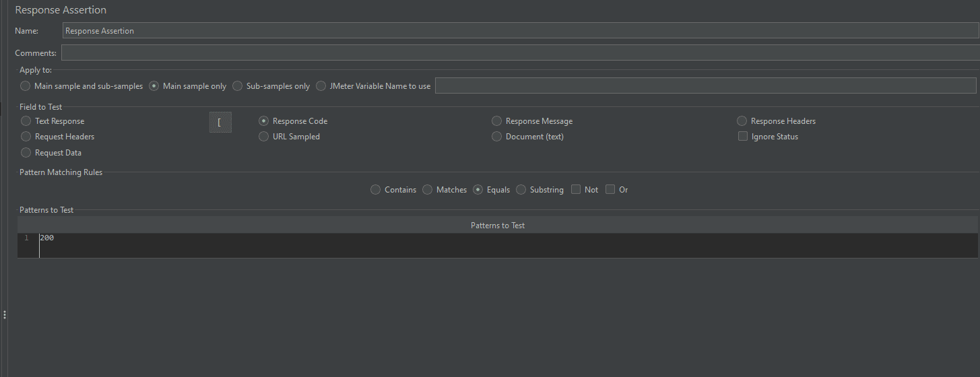Select Response Code radio button
This screenshot has height=377, width=980.
pyautogui.click(x=264, y=121)
